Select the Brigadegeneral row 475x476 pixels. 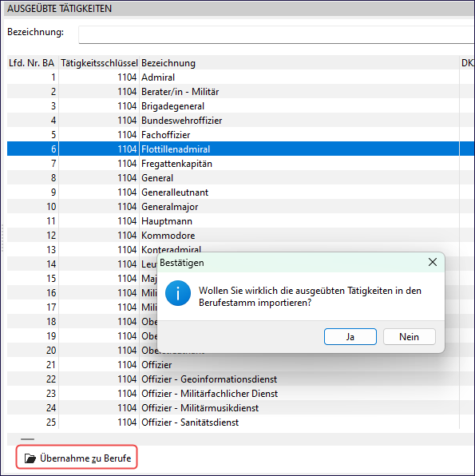click(233, 106)
